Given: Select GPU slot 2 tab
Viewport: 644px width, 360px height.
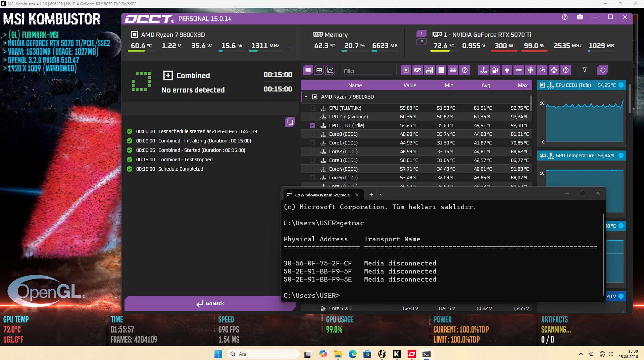Looking at the screenshot, I should pyautogui.click(x=422, y=42).
